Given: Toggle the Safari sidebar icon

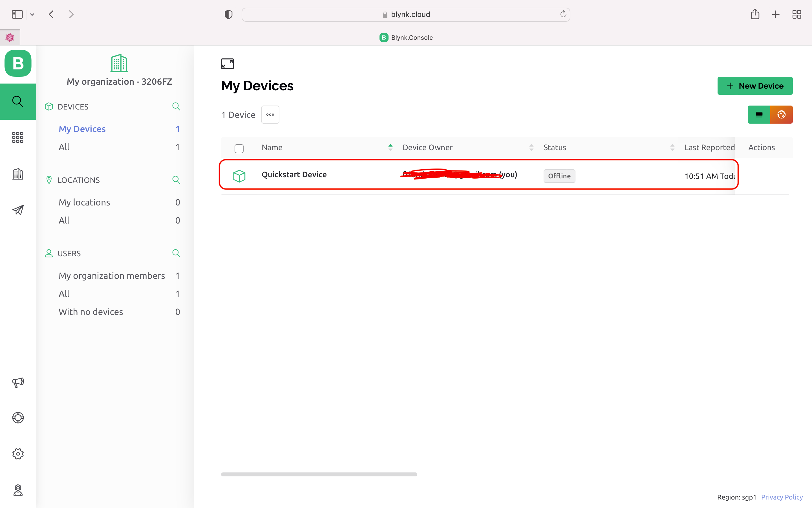Looking at the screenshot, I should (x=17, y=14).
